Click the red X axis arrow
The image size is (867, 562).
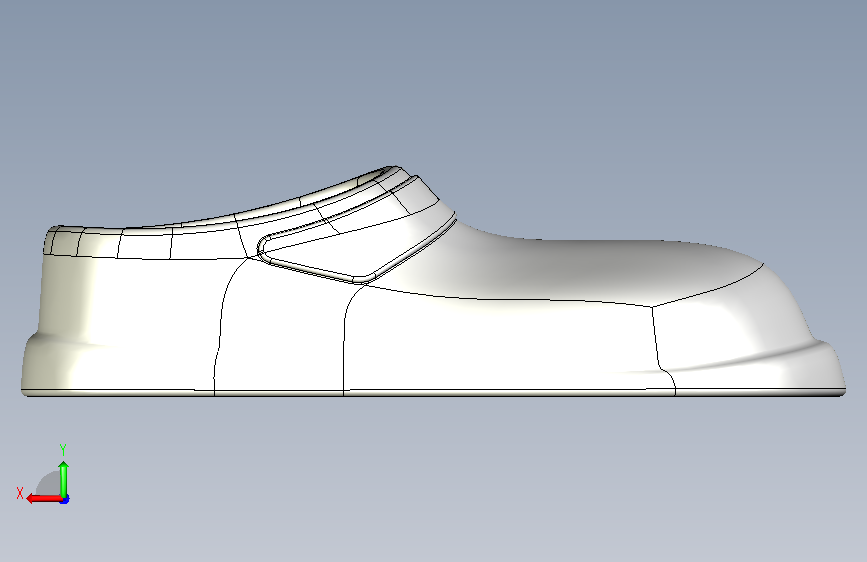[x=43, y=499]
